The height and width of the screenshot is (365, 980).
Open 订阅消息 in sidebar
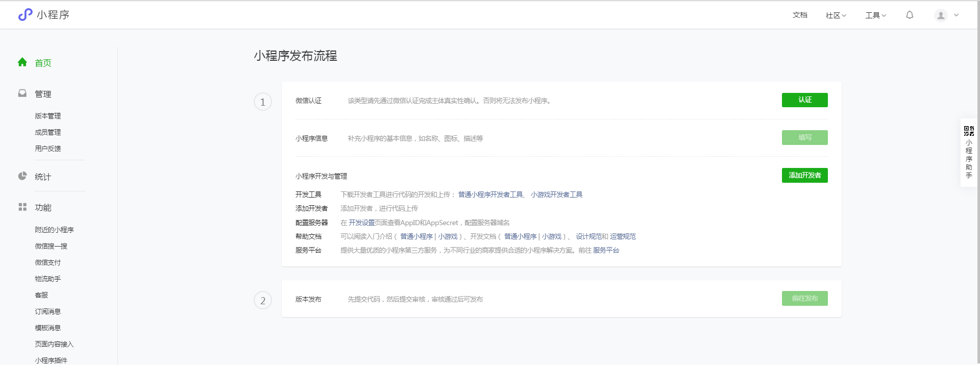pos(48,311)
